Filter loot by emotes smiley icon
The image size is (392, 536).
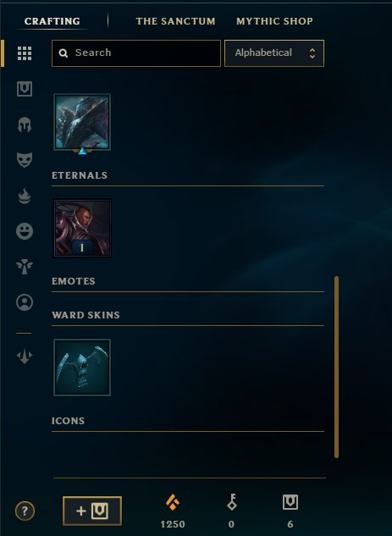coord(25,231)
